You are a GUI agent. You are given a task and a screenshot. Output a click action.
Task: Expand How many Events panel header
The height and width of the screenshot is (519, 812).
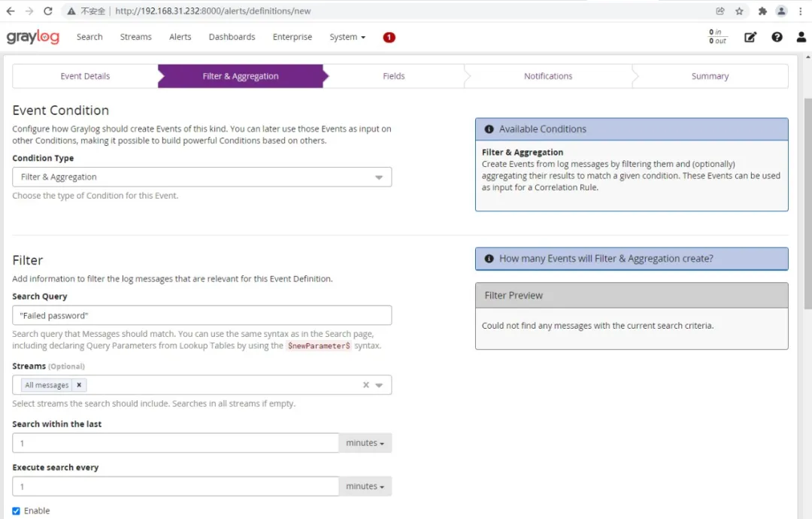click(x=632, y=259)
